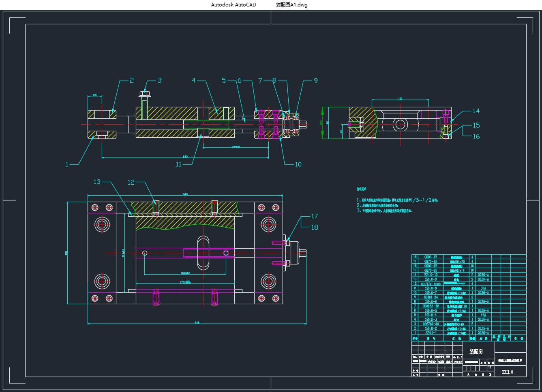Select the GB301-84 row in parts list
The image size is (542, 392).
point(431,297)
